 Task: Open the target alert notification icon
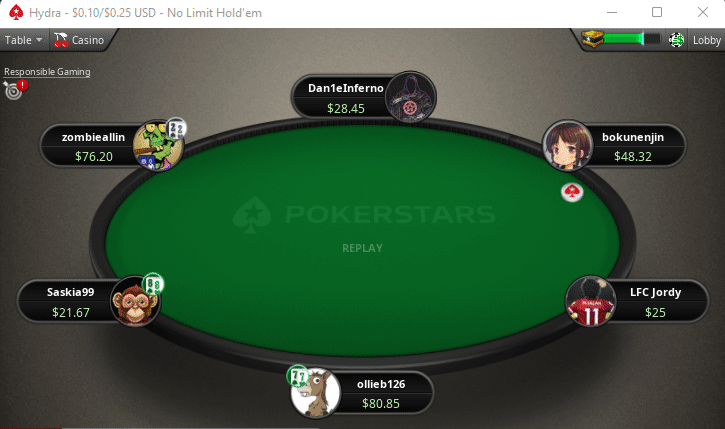coord(15,89)
